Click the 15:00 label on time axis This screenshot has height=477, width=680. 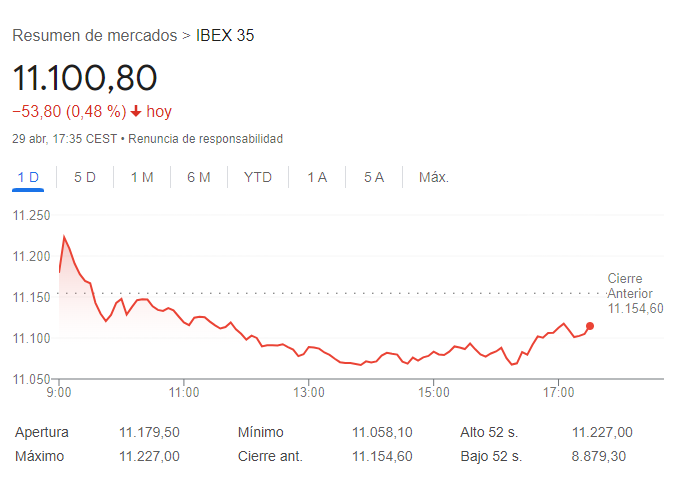tap(434, 393)
